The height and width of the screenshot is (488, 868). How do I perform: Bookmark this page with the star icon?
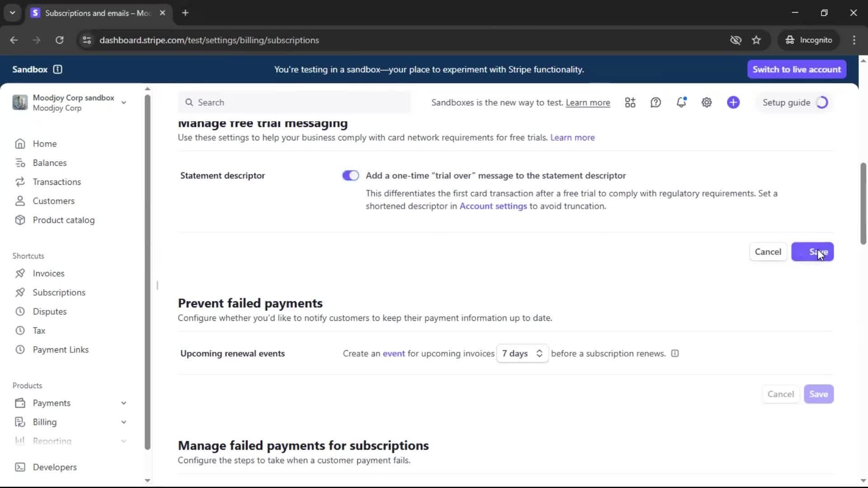click(x=756, y=40)
